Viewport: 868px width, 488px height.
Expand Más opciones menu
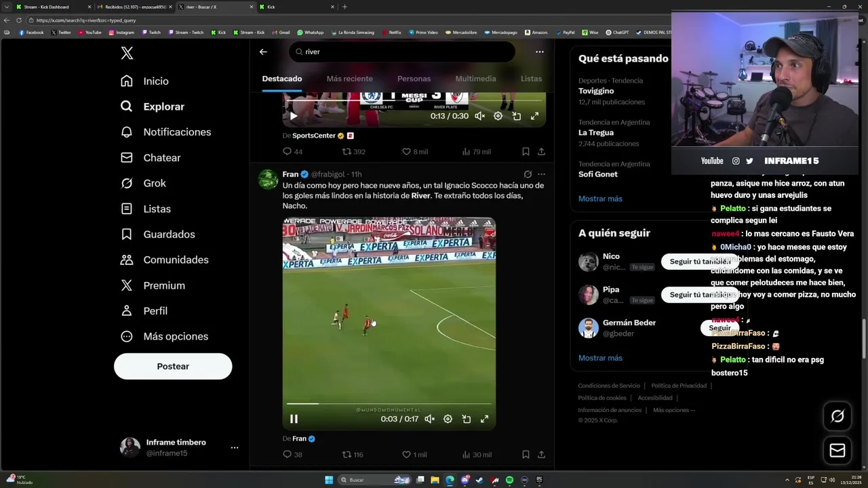164,336
